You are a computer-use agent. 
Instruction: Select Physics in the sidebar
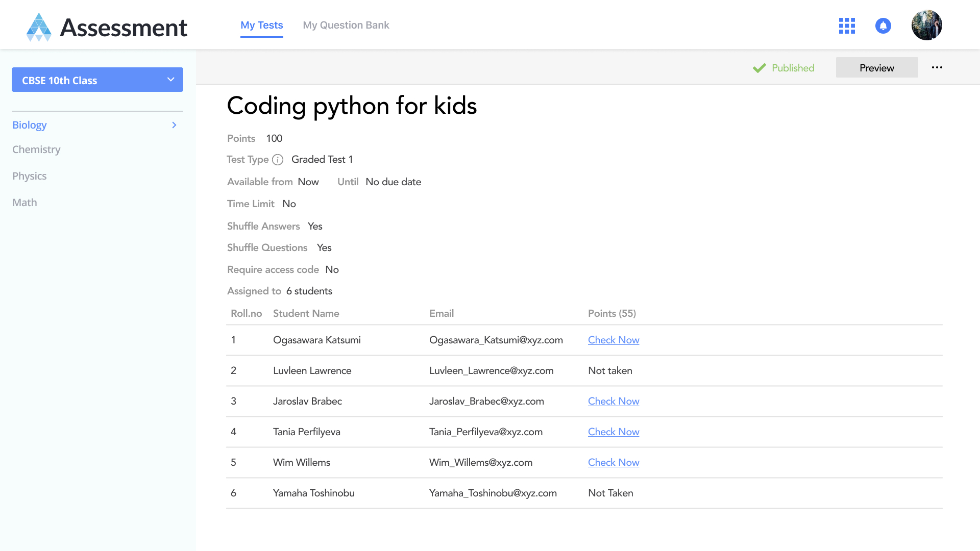point(30,176)
